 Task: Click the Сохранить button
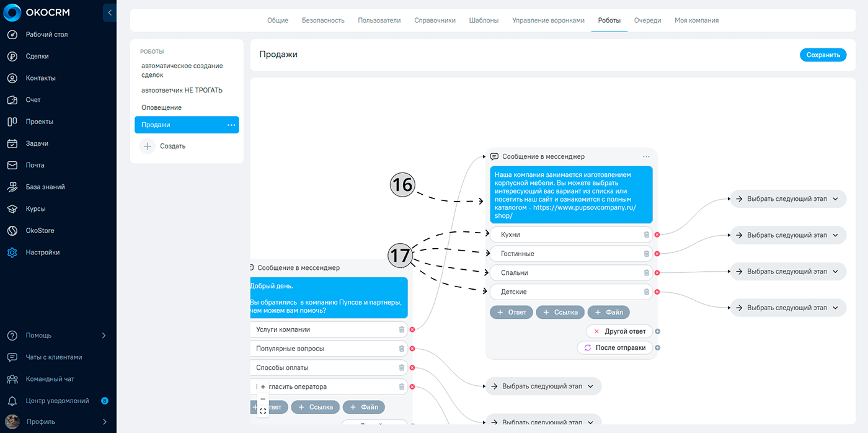click(x=823, y=55)
